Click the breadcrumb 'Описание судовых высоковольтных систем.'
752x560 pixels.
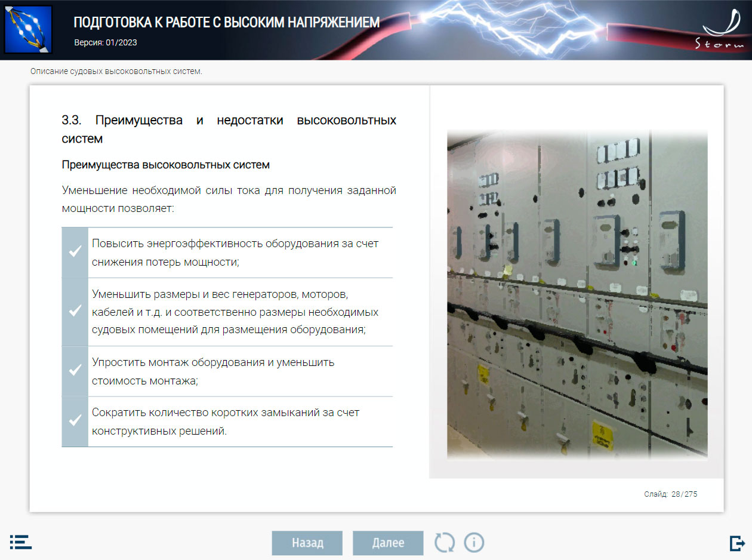116,72
